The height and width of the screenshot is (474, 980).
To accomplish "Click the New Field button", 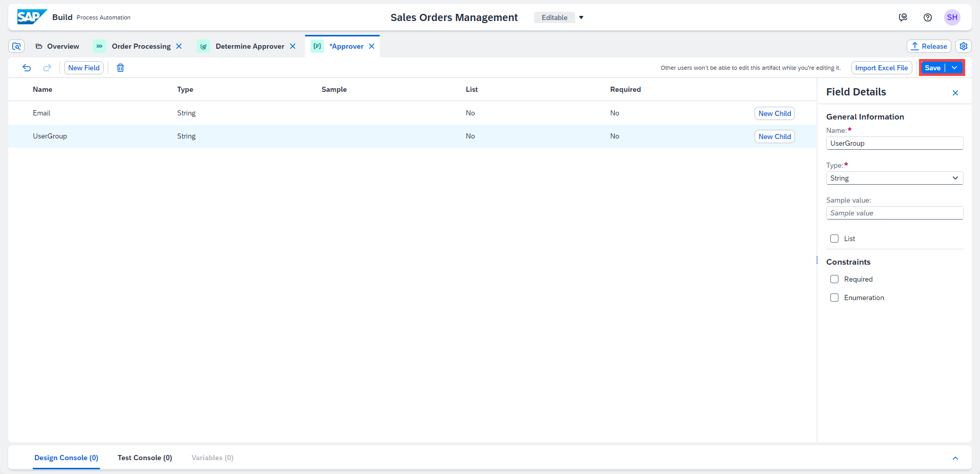I will click(84, 68).
